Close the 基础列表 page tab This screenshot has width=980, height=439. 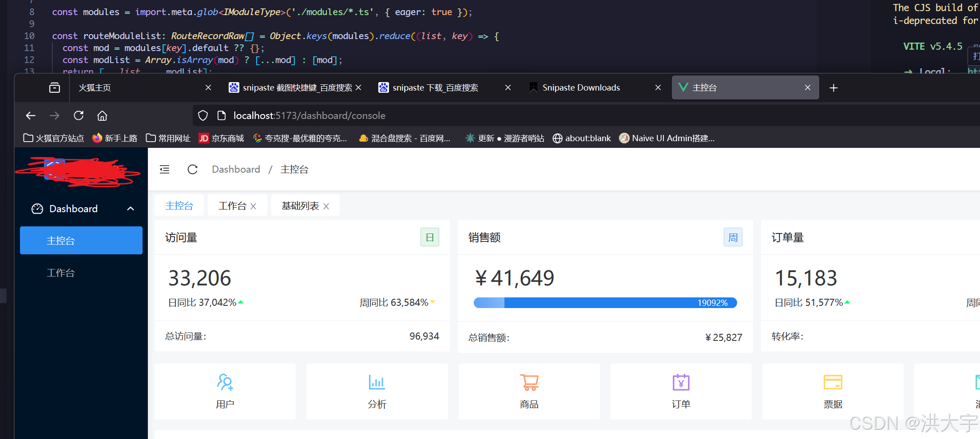point(326,206)
